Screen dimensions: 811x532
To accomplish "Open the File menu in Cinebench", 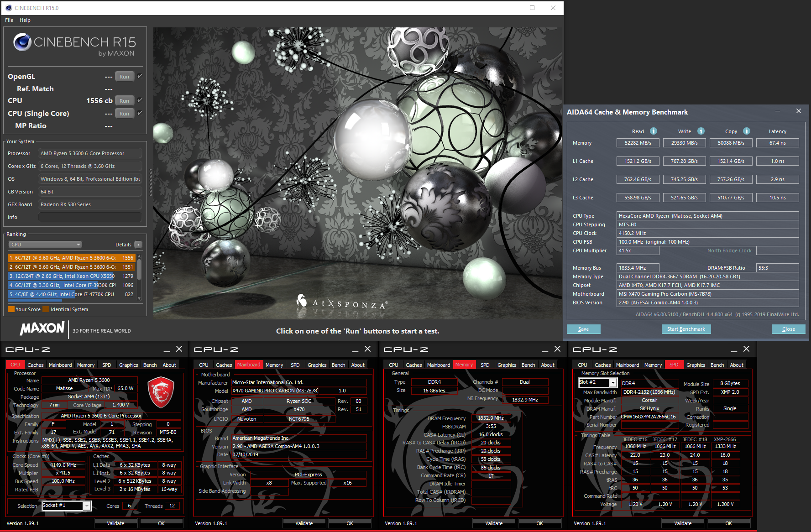I will click(9, 20).
